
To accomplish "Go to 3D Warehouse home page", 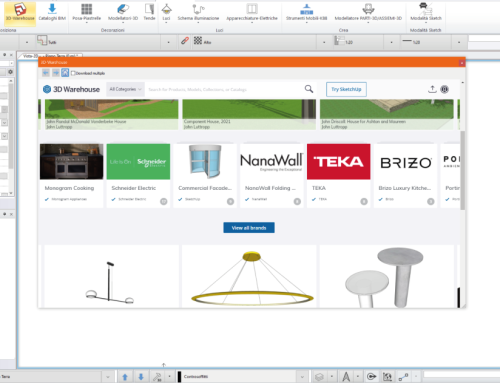I will (65, 73).
